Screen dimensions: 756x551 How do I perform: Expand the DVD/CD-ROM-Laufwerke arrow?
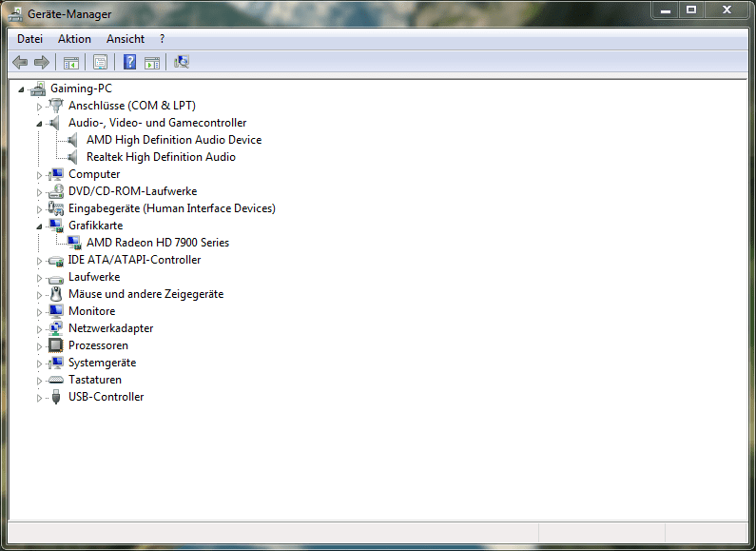(x=39, y=192)
